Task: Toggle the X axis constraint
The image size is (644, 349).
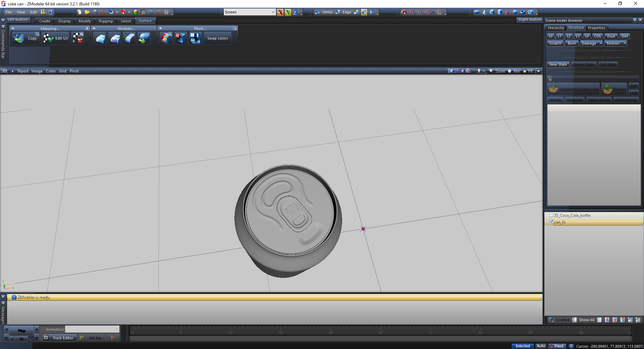Action: pyautogui.click(x=280, y=12)
